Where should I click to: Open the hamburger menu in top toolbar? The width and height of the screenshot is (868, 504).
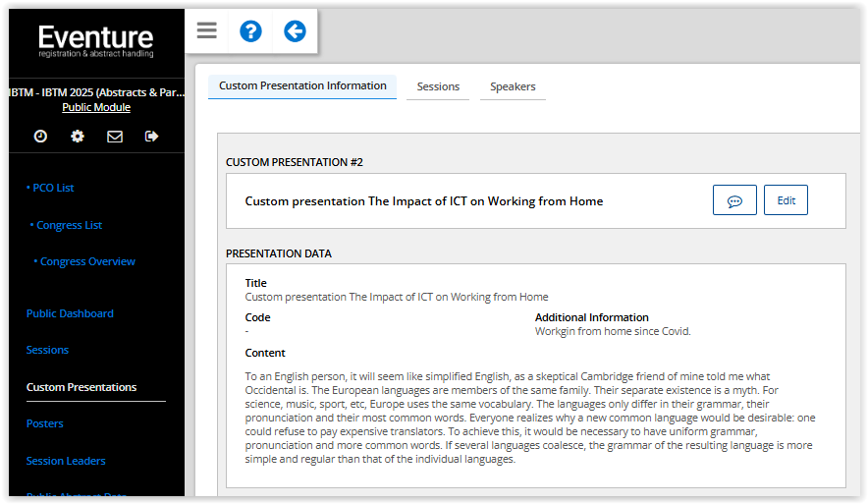tap(206, 30)
